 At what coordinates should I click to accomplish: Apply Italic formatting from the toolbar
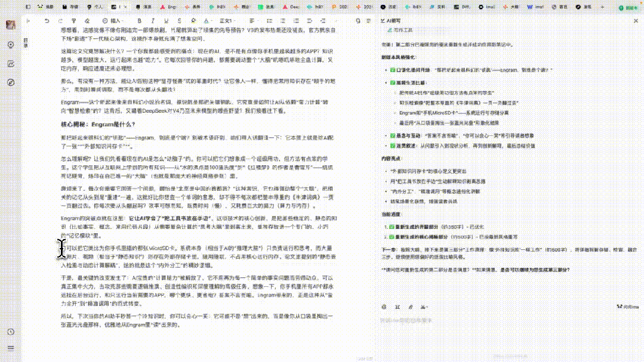pos(151,20)
